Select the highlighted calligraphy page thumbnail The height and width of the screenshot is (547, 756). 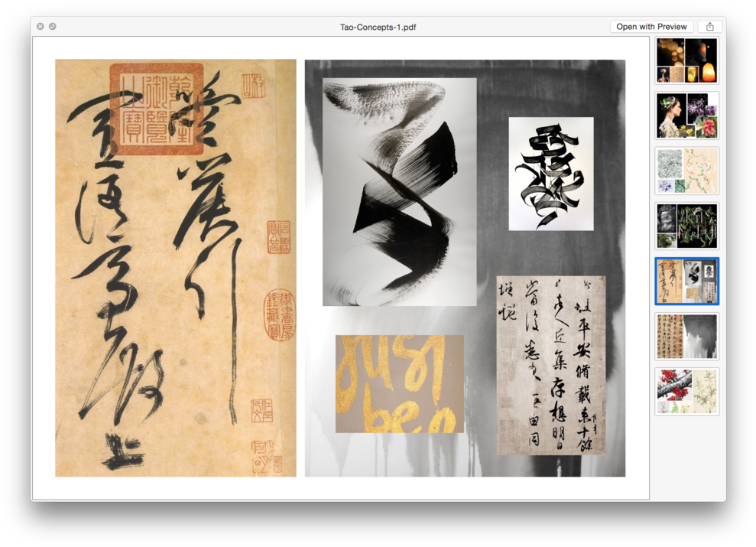coord(686,282)
